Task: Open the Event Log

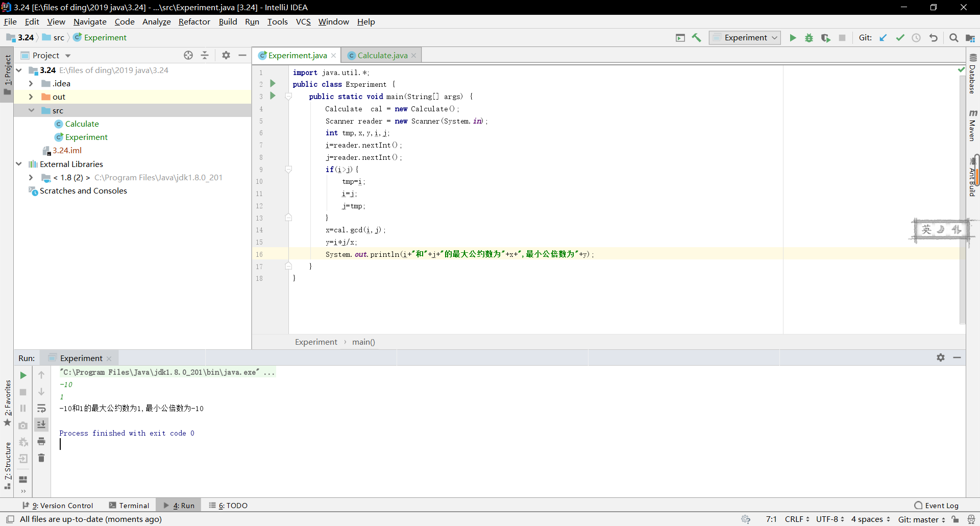Action: coord(937,506)
